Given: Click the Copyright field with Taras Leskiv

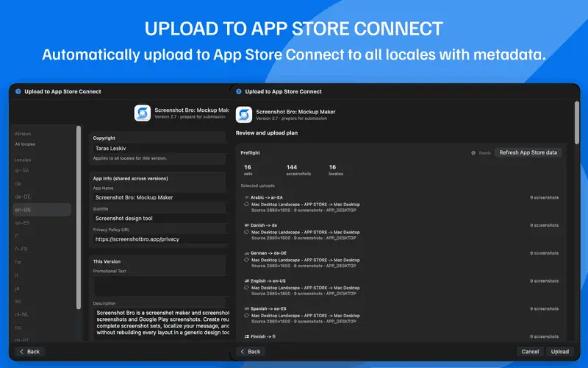Looking at the screenshot, I should point(161,149).
